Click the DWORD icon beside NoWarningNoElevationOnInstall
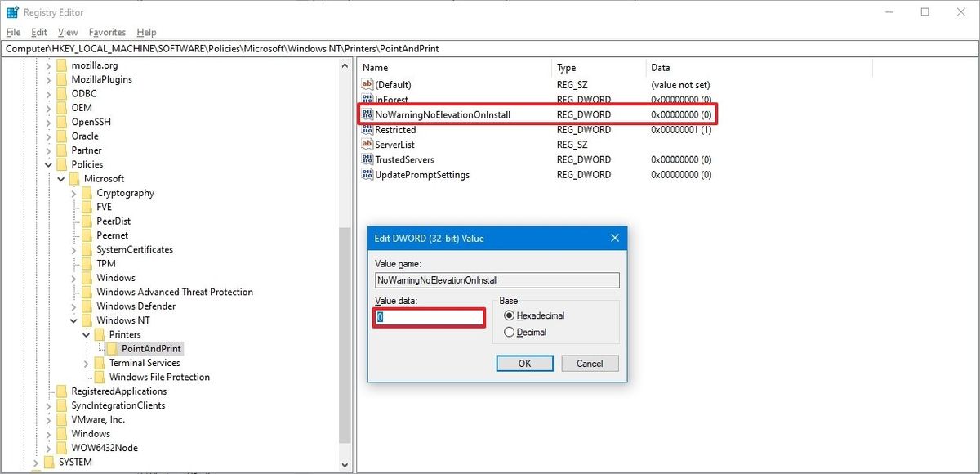This screenshot has height=474, width=980. [367, 114]
